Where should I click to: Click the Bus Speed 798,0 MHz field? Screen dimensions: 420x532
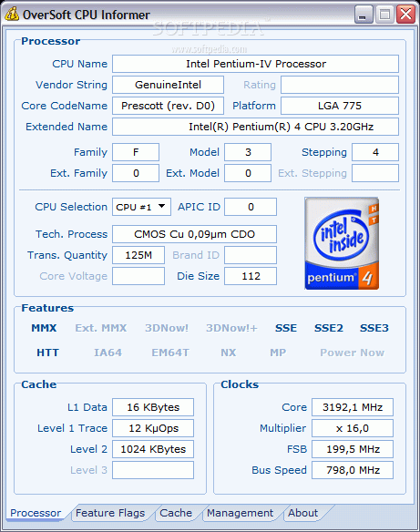point(353,470)
